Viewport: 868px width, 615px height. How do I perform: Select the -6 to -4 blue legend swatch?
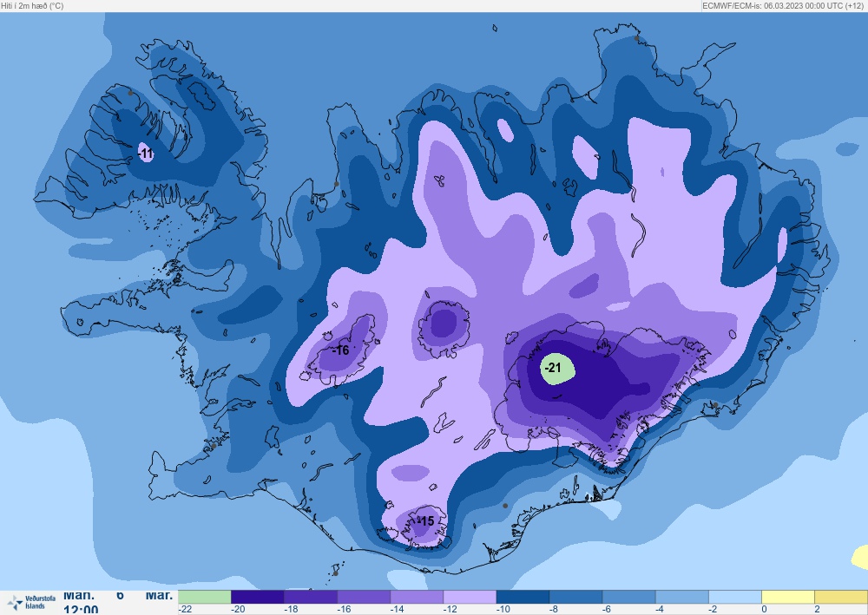(629, 597)
